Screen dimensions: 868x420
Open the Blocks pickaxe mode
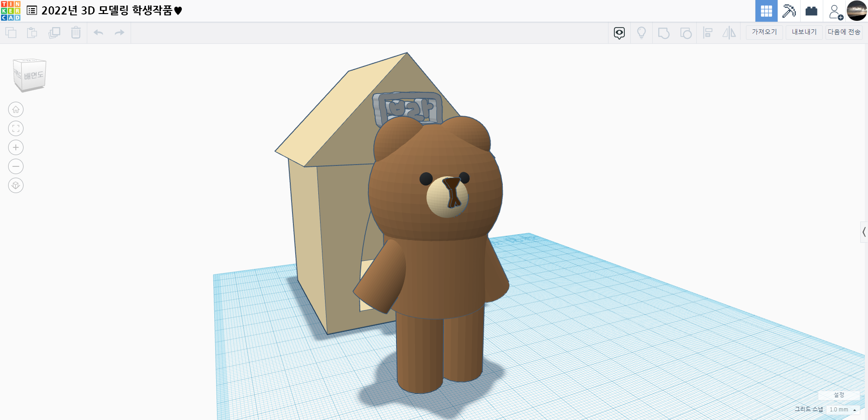[789, 11]
